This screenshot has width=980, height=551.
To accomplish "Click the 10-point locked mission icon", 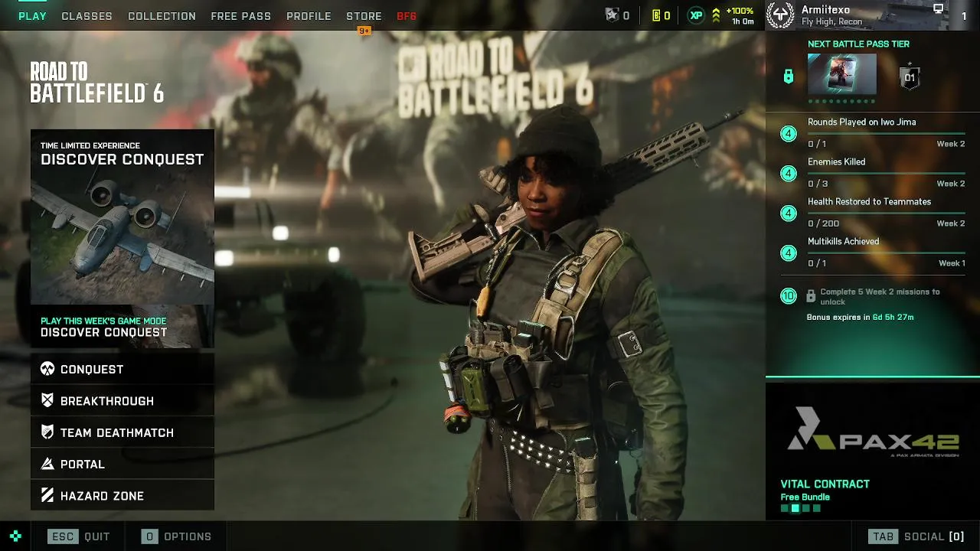I will click(x=789, y=295).
